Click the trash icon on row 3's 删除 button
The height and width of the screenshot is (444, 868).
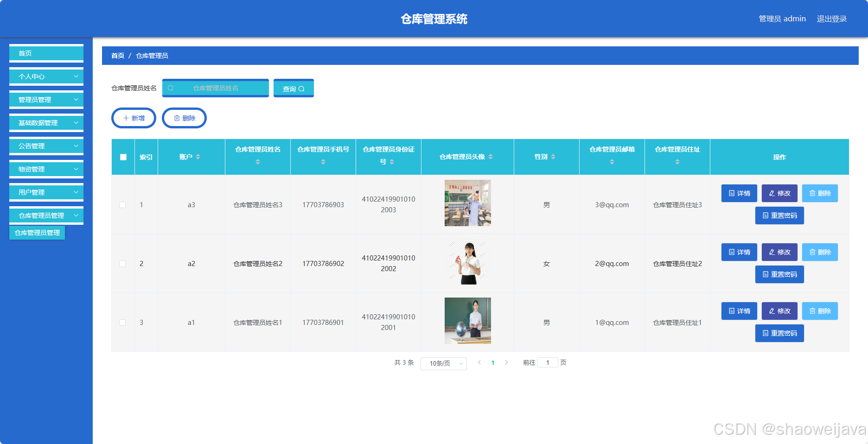[x=813, y=311]
